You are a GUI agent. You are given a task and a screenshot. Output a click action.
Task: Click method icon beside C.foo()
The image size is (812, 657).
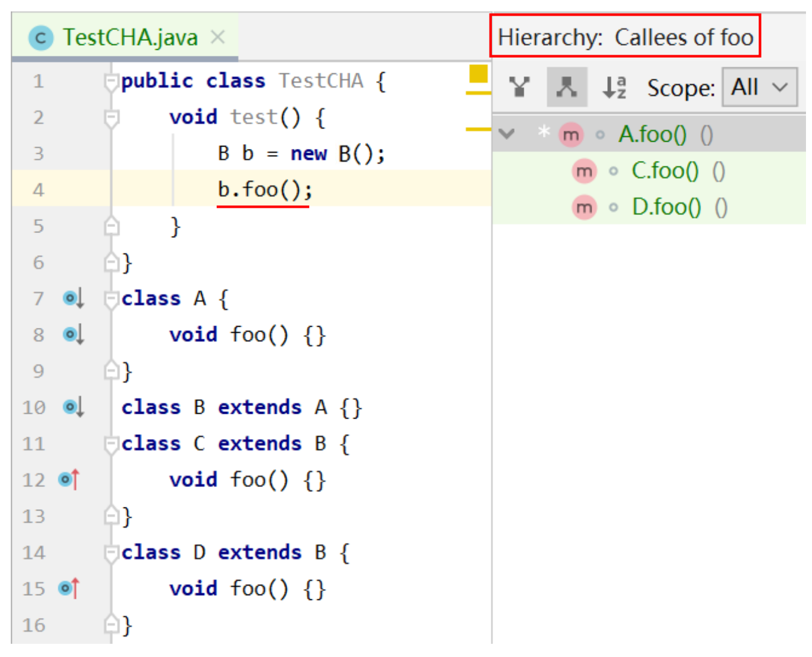pyautogui.click(x=584, y=172)
